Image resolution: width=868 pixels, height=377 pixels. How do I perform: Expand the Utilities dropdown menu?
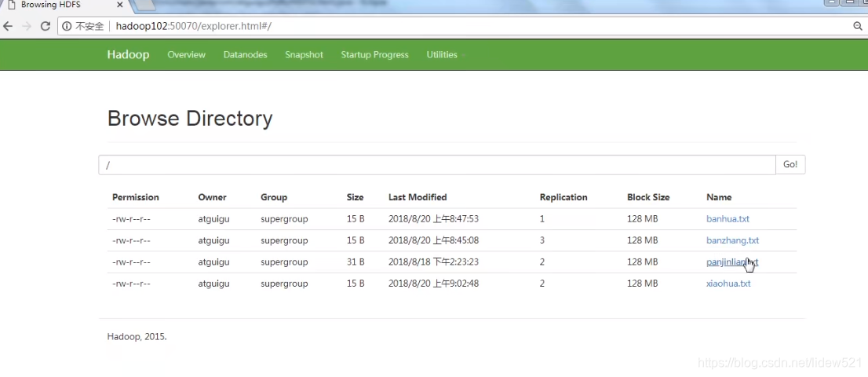[445, 55]
